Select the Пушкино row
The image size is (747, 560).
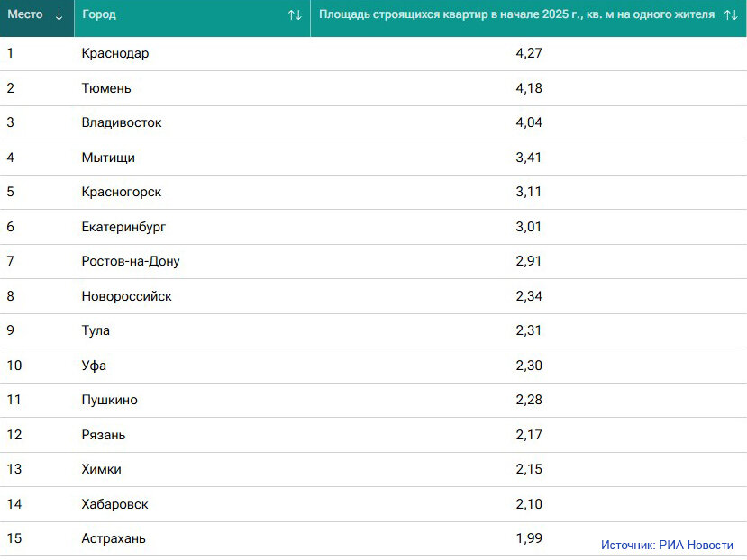pyautogui.click(x=373, y=400)
